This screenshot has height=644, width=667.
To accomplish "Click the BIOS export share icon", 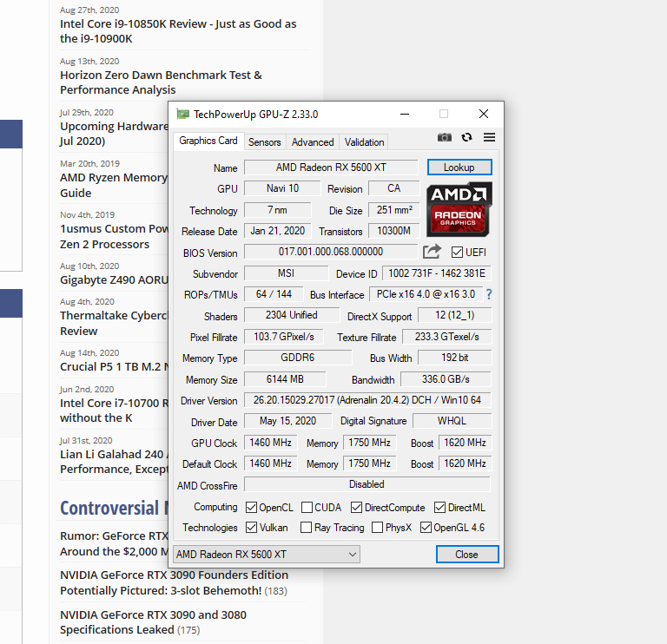I will (x=432, y=251).
